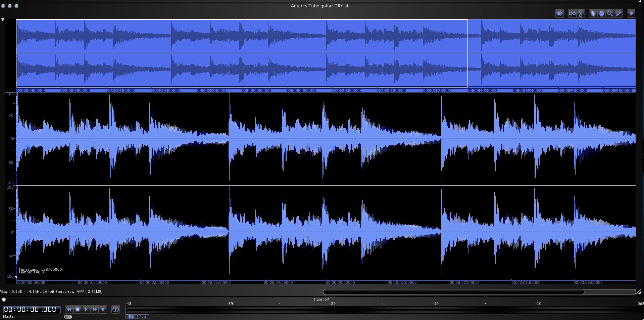Click the 'Timestamp: 158760000' text
This screenshot has width=644, height=320.
tap(40, 269)
